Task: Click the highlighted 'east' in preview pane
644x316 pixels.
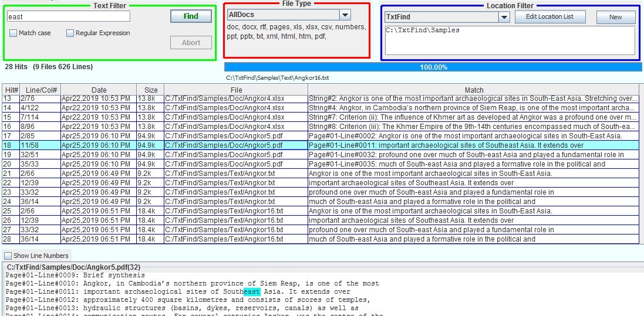Action: [252, 292]
